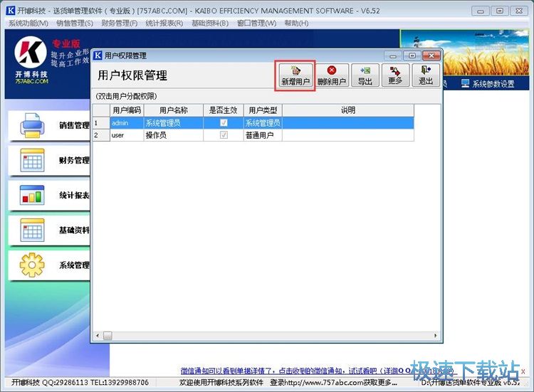Click the 退出 (exit) toolbar button
The width and height of the screenshot is (534, 392).
pos(426,75)
